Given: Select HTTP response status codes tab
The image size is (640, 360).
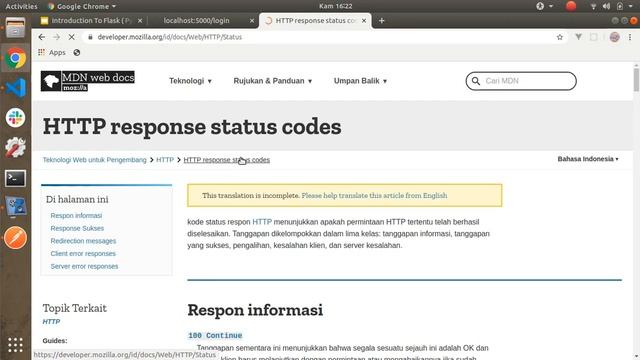Looking at the screenshot, I should [x=315, y=20].
